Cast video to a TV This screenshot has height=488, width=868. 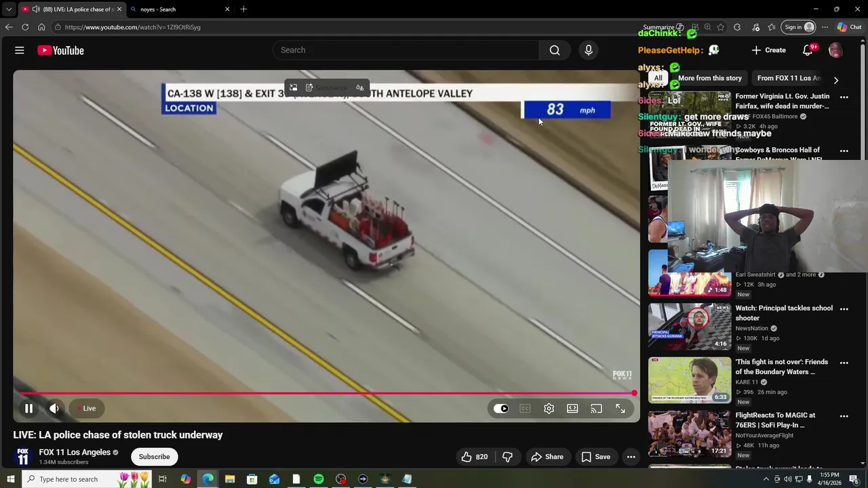[596, 409]
